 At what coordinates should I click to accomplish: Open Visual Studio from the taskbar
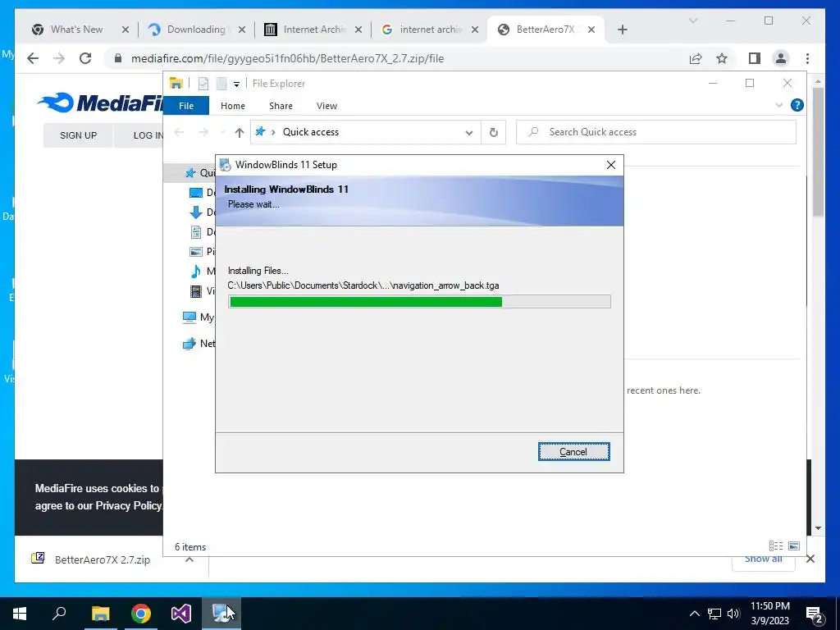[181, 614]
